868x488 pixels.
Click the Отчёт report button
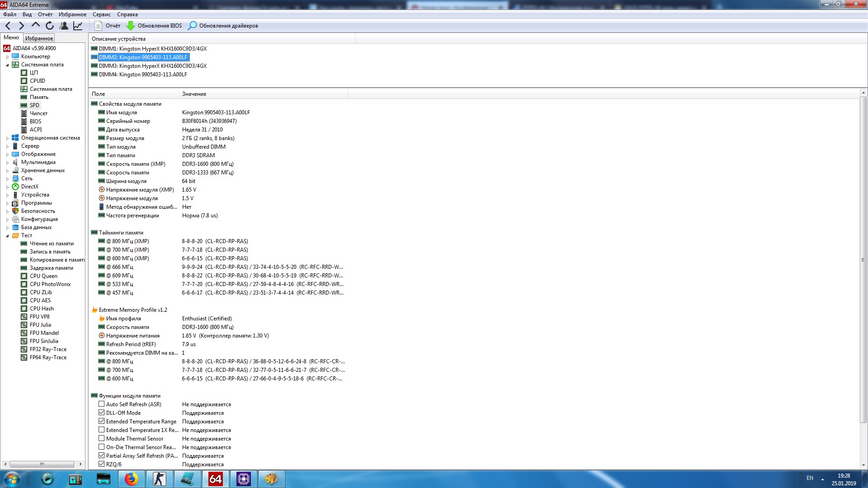click(108, 26)
